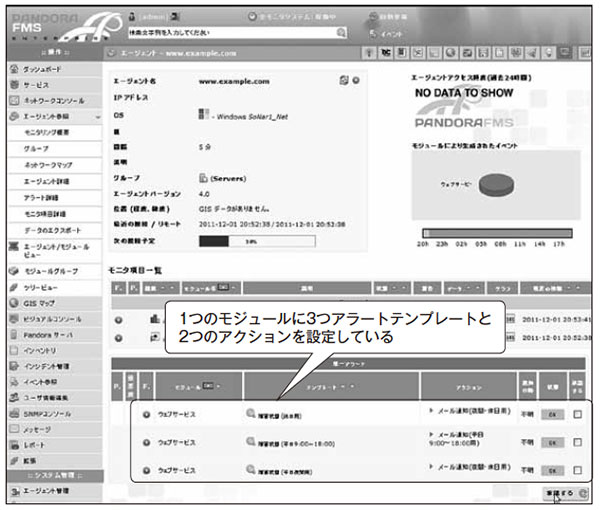Open the ツリービュー icon
600x510 pixels.
pos(14,287)
